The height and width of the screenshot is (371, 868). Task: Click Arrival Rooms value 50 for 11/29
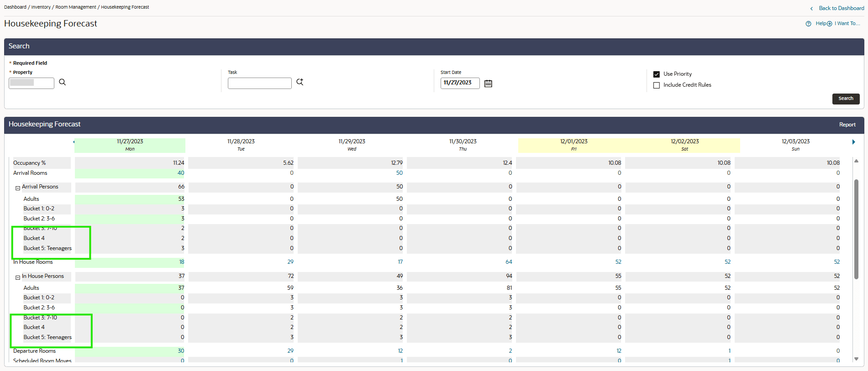tap(400, 173)
